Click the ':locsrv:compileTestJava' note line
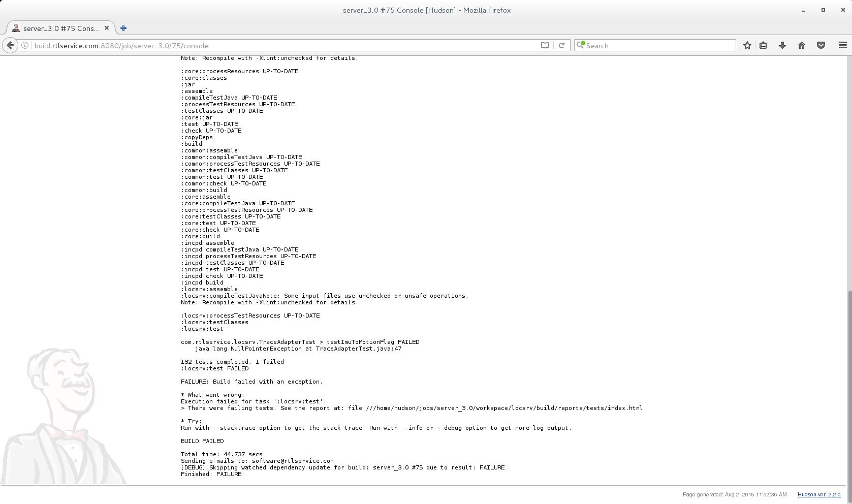Viewport: 852px width, 504px height. 325,296
